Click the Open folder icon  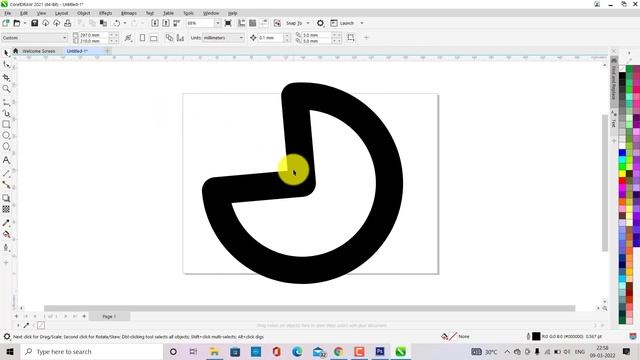pyautogui.click(x=17, y=23)
